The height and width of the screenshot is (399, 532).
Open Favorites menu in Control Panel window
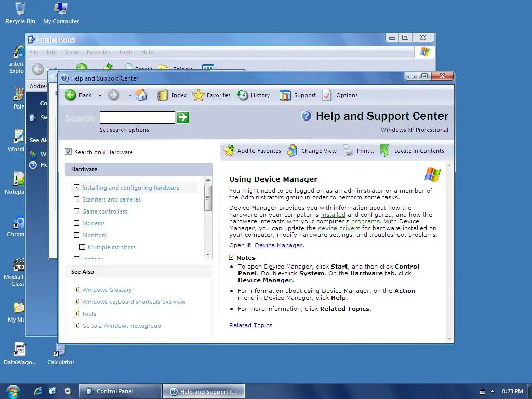(x=98, y=52)
